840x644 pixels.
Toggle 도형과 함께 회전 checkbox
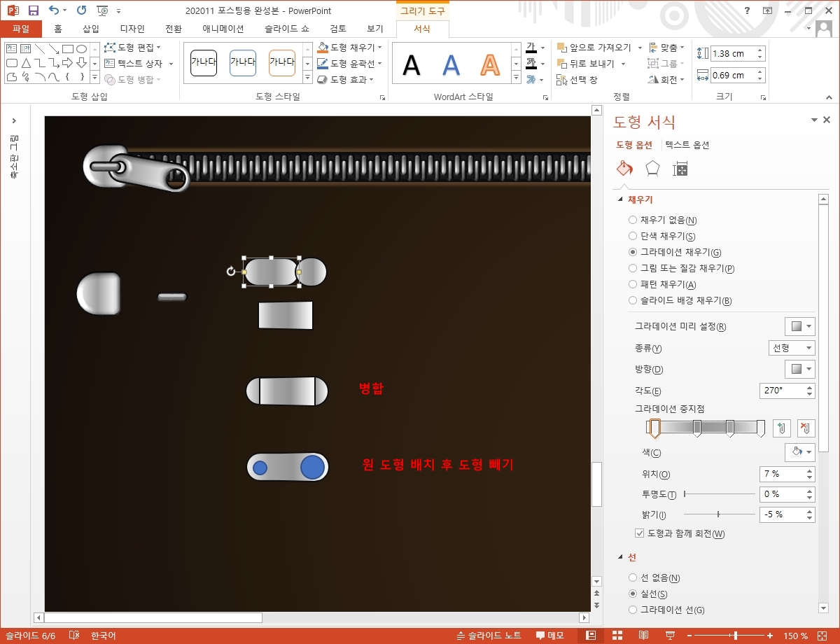pos(680,533)
